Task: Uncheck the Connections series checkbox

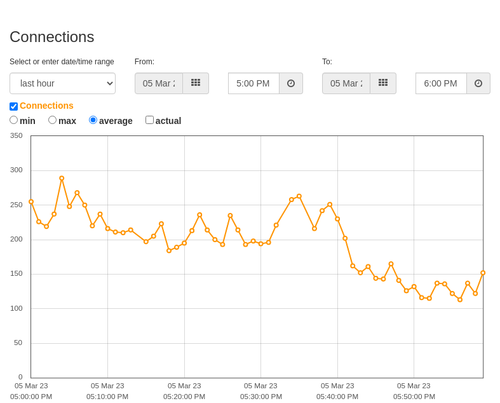Action: pos(14,106)
